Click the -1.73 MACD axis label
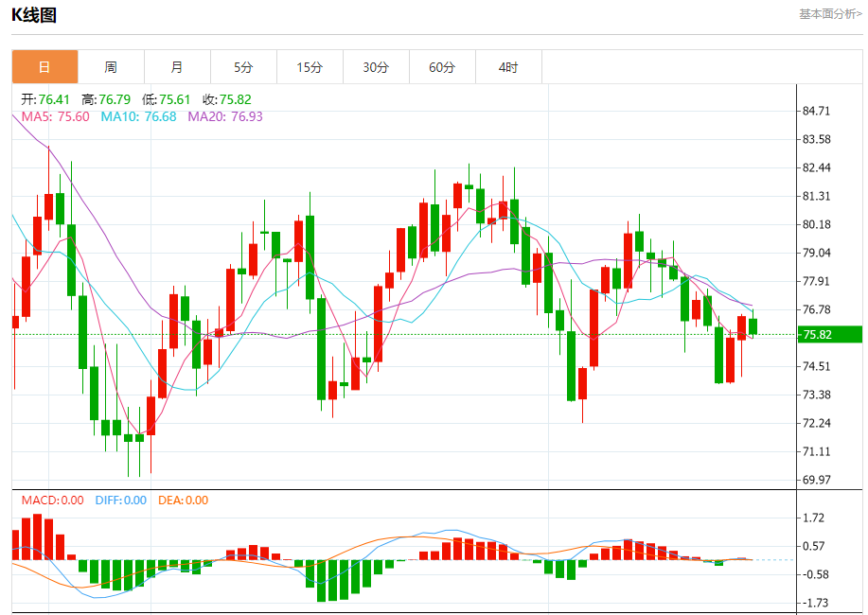Screen dimensions: 868x615 tap(815, 603)
